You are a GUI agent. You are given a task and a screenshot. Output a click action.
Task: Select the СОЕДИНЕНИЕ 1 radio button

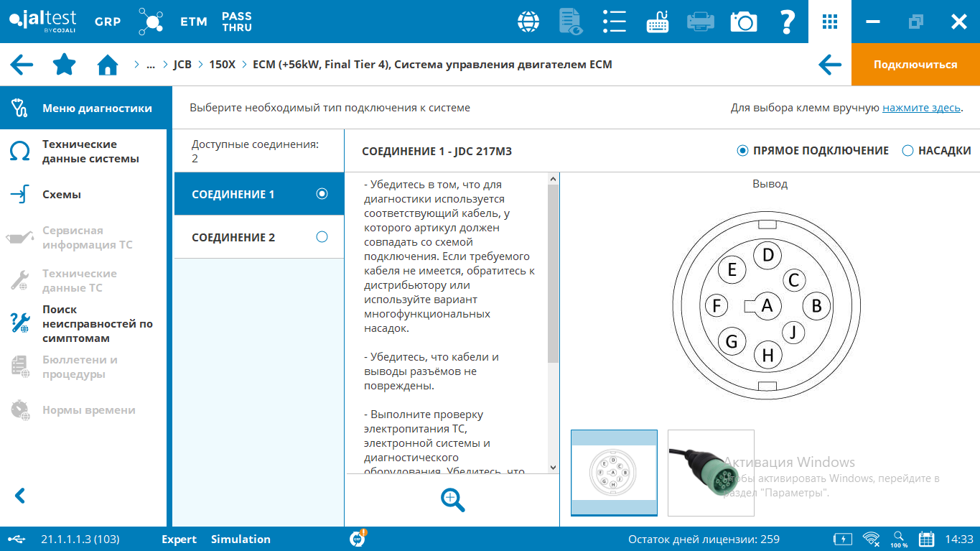pyautogui.click(x=322, y=194)
